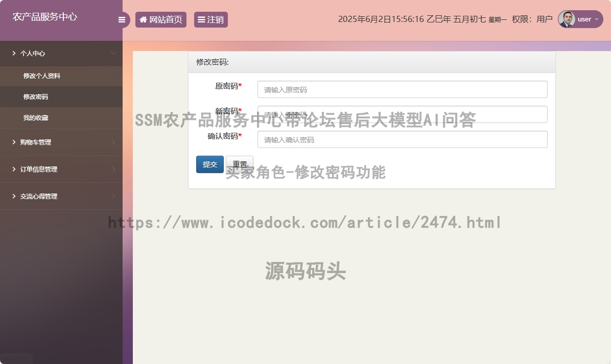The height and width of the screenshot is (364, 611).
Task: Open the user dropdown caret
Action: pos(597,19)
